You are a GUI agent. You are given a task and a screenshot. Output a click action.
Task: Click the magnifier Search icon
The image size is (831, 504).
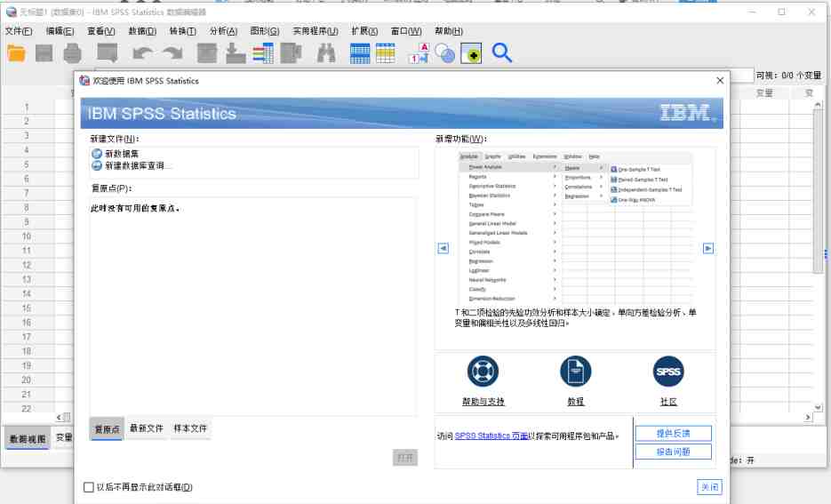(501, 53)
